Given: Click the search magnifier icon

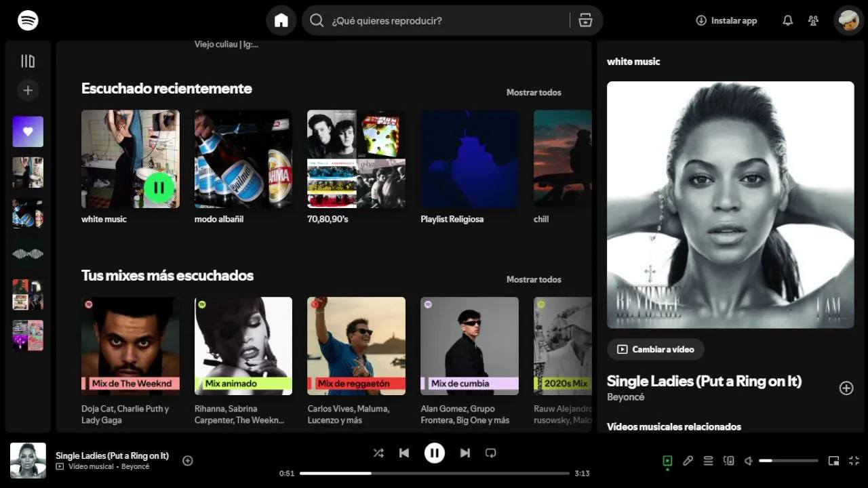Looking at the screenshot, I should tap(317, 20).
